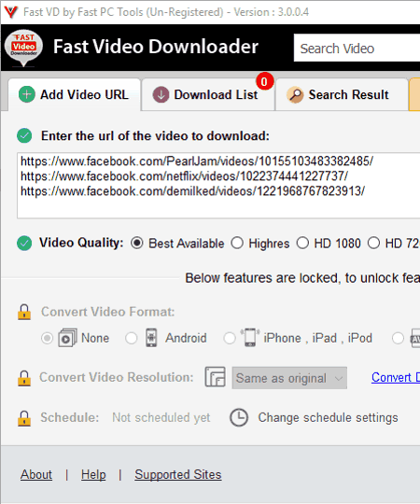Screen dimensions: 420x504
Task: Click the netflix facebook video URL line
Action: tap(184, 176)
